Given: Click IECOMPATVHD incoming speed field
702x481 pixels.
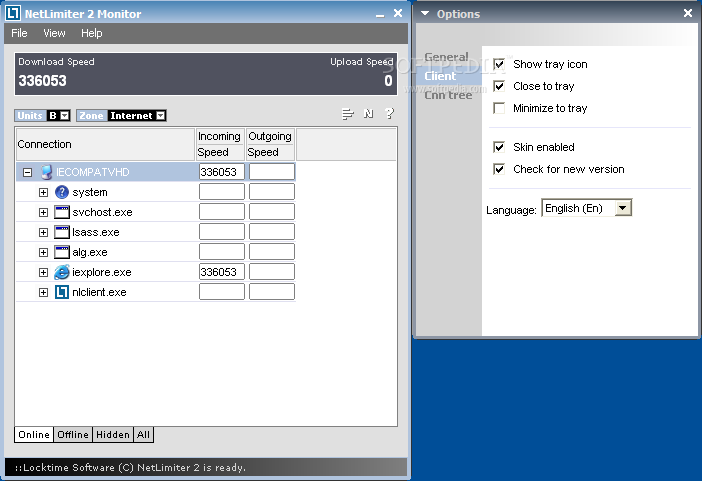Looking at the screenshot, I should pos(222,172).
